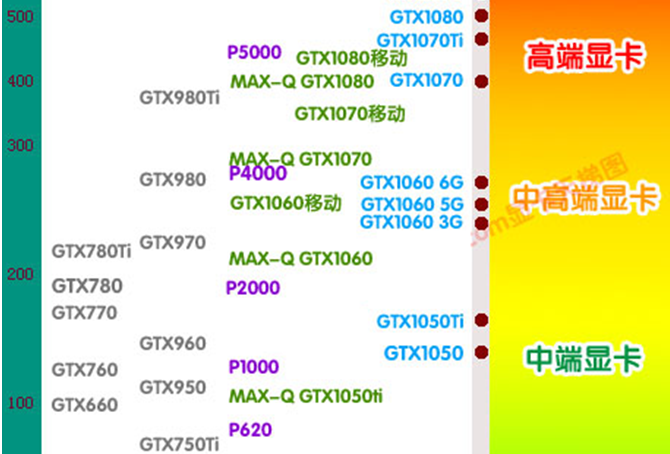
Task: Select the green GTX1080移动 label
Action: pos(352,59)
